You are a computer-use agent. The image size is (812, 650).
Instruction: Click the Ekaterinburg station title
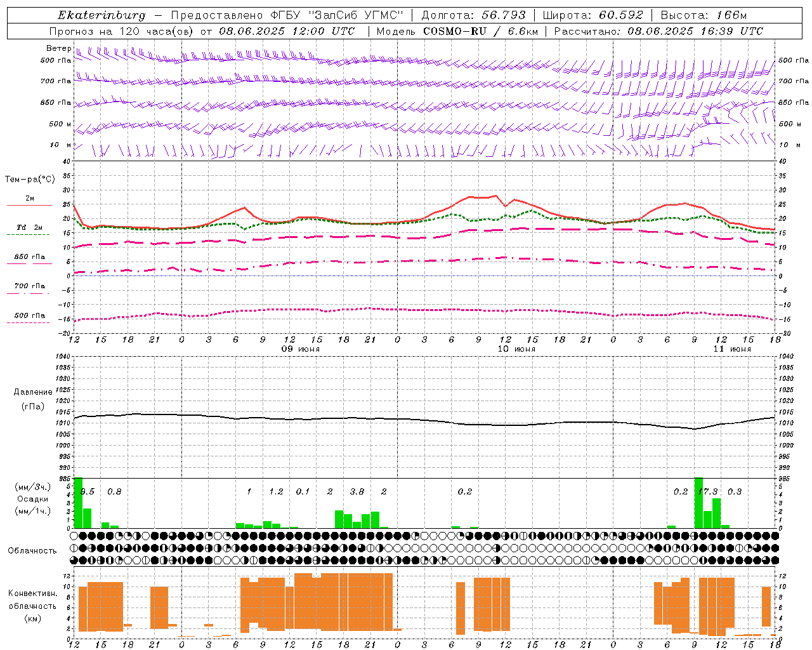pyautogui.click(x=101, y=15)
